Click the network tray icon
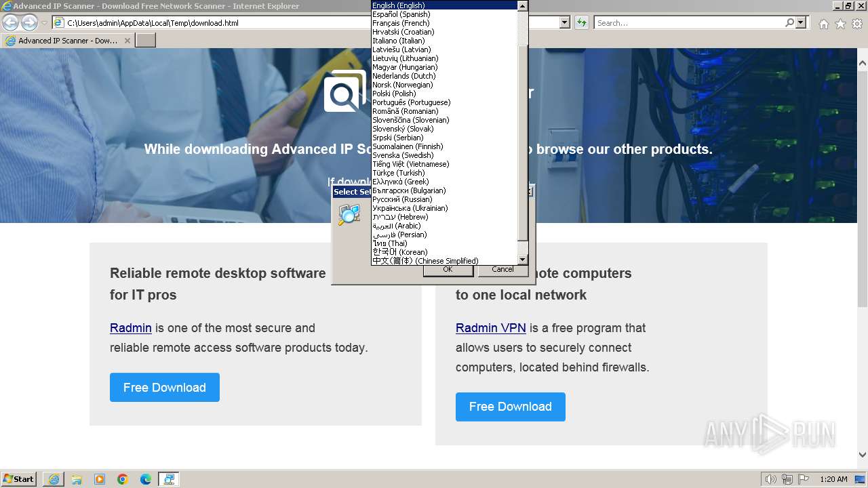Screen dimensions: 868x488 coord(787,479)
